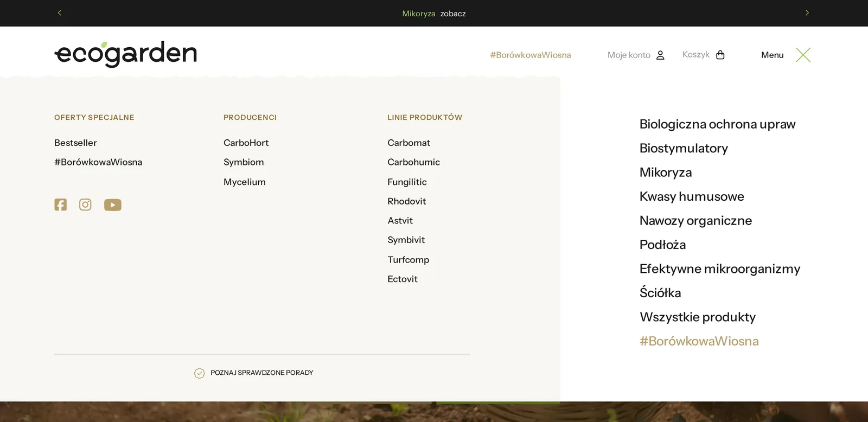Open #BorówkowaWiosna in right category list
The height and width of the screenshot is (422, 868).
click(699, 341)
